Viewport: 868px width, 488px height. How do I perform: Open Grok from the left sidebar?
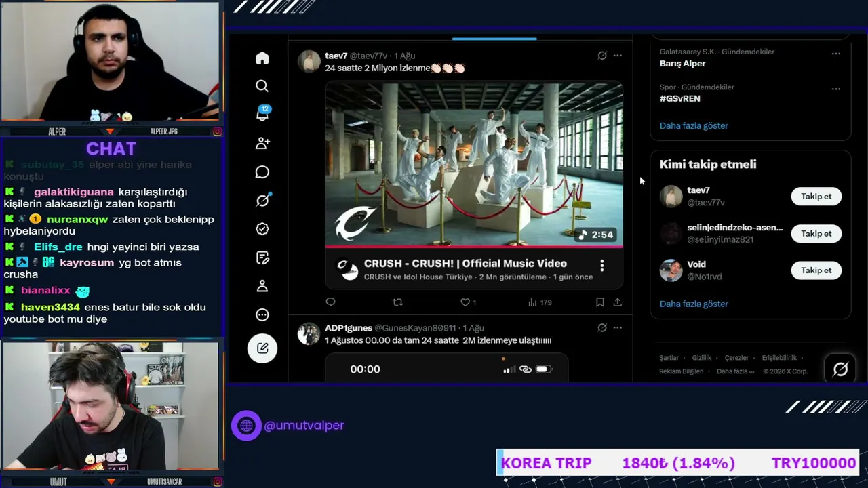coord(262,201)
